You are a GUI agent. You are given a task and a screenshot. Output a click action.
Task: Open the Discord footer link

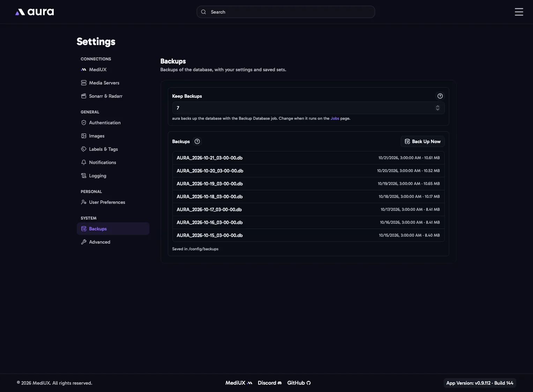coord(269,383)
